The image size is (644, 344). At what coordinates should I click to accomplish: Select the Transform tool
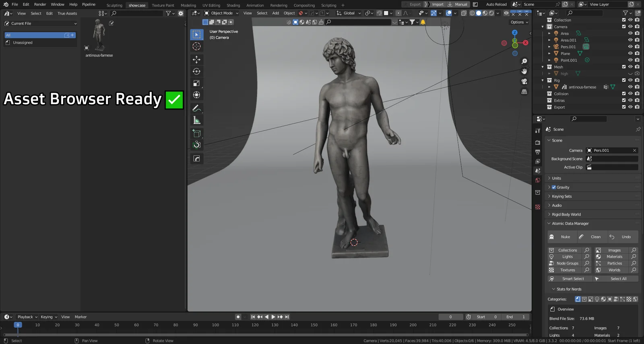pos(196,95)
